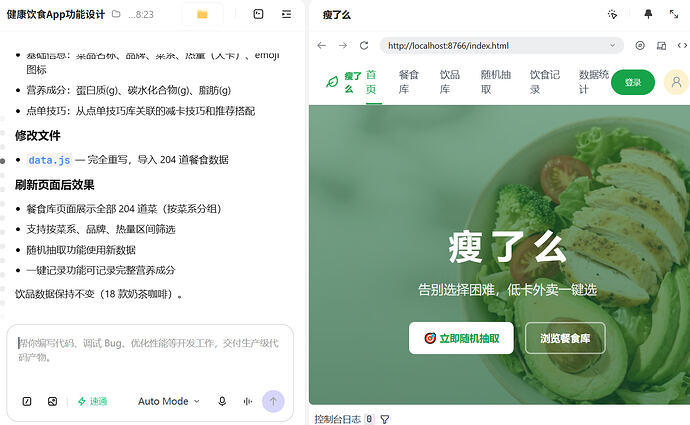The height and width of the screenshot is (425, 690).
Task: Open the data.js file link
Action: (x=49, y=160)
